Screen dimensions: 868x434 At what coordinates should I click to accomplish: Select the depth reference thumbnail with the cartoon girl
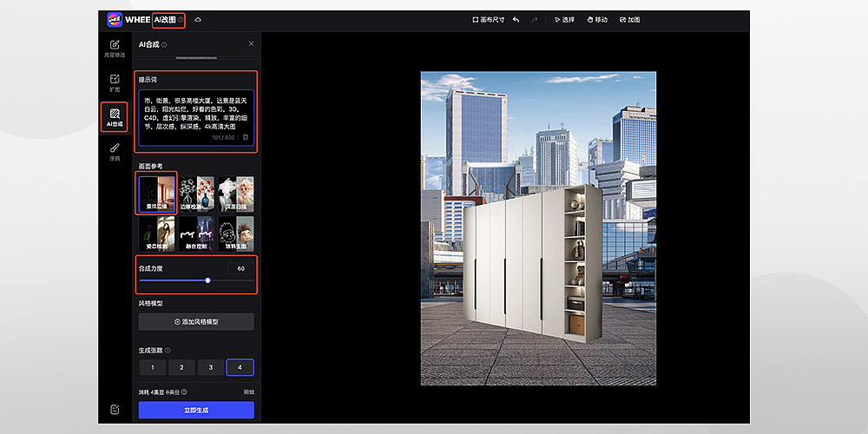(x=236, y=194)
